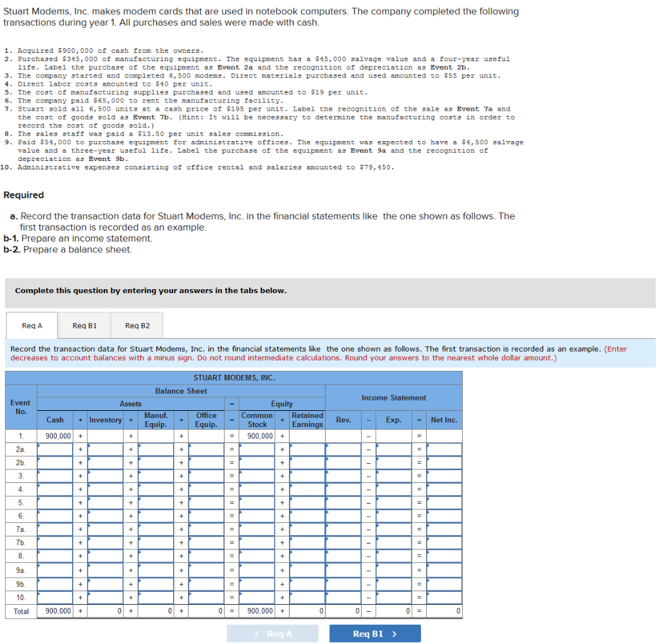659x644 pixels.
Task: Click the Event No. column header
Action: point(20,407)
